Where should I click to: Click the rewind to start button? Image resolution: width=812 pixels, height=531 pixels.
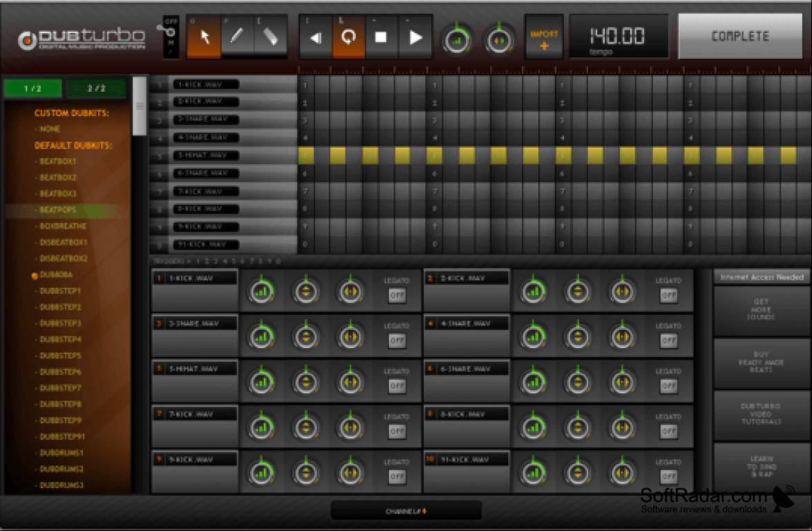pos(315,37)
